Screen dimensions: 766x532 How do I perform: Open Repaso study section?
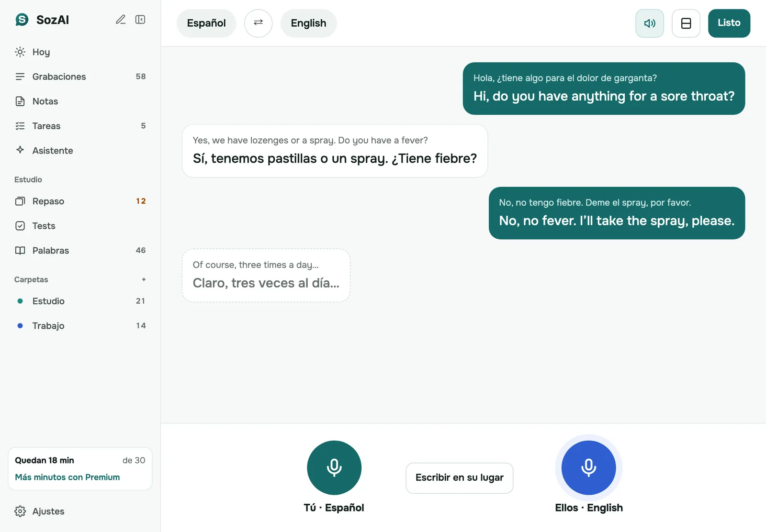coord(80,201)
